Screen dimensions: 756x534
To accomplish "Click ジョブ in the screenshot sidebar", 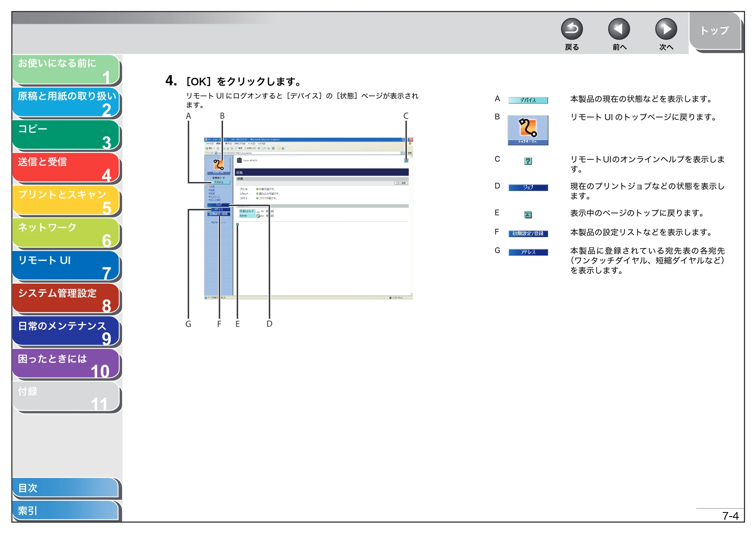I will pyautogui.click(x=218, y=205).
